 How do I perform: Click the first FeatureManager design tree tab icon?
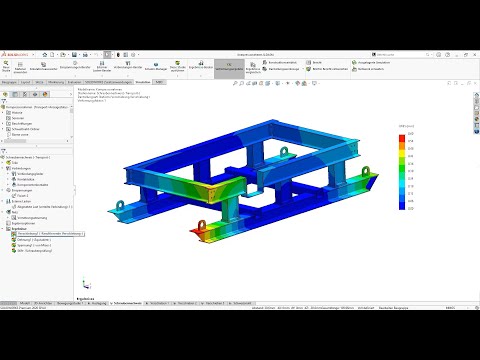coord(5,94)
